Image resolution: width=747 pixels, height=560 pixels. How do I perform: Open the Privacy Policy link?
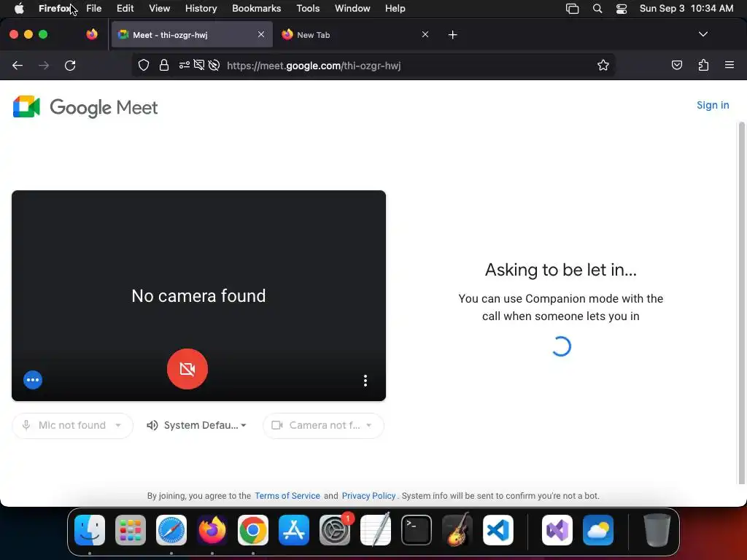coord(368,496)
